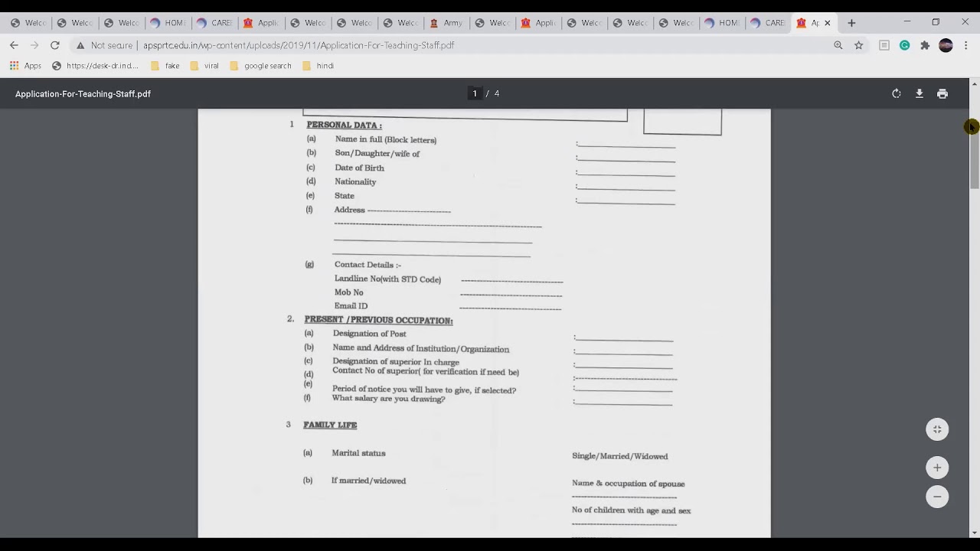Image resolution: width=980 pixels, height=551 pixels.
Task: Click the Single/Married/Widowed text
Action: coord(619,456)
